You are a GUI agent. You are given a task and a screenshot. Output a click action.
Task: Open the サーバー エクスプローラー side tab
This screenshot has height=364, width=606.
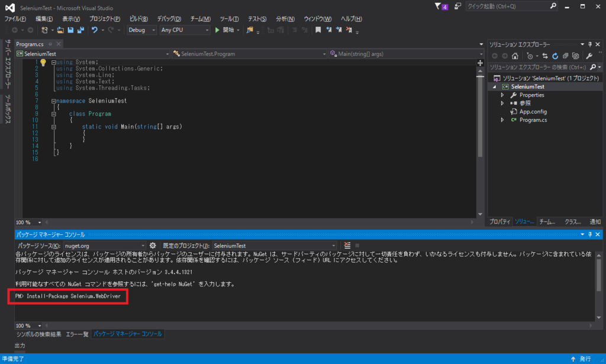tap(8, 64)
